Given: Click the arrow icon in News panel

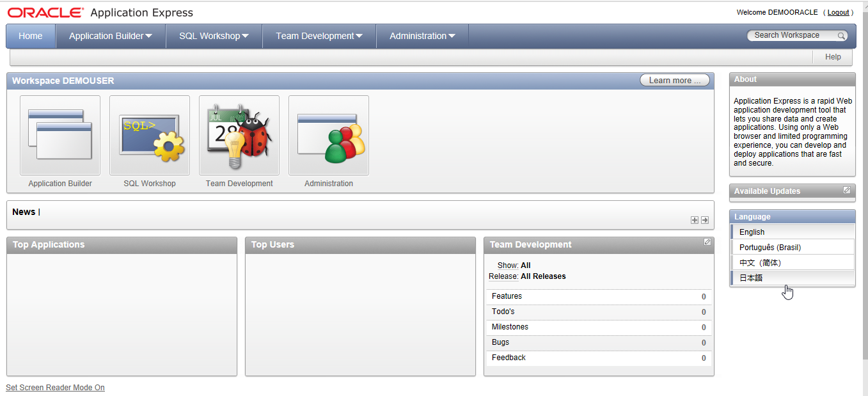Looking at the screenshot, I should click(705, 220).
